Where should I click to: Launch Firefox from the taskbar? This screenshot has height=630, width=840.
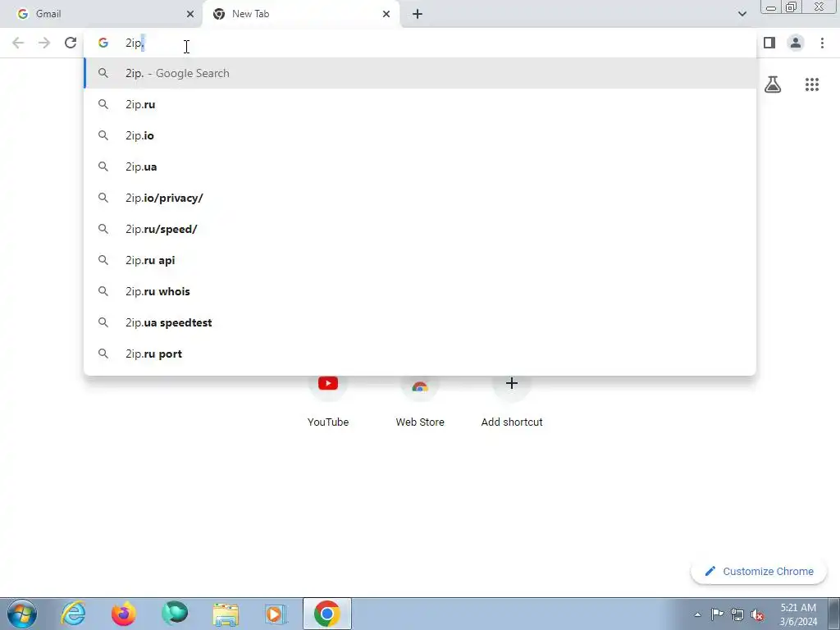[123, 614]
